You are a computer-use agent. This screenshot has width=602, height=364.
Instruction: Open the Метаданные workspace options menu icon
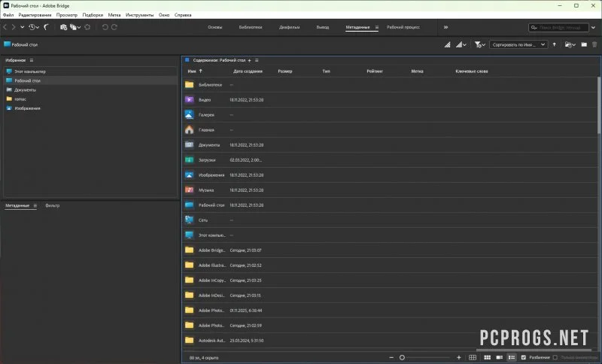click(377, 27)
